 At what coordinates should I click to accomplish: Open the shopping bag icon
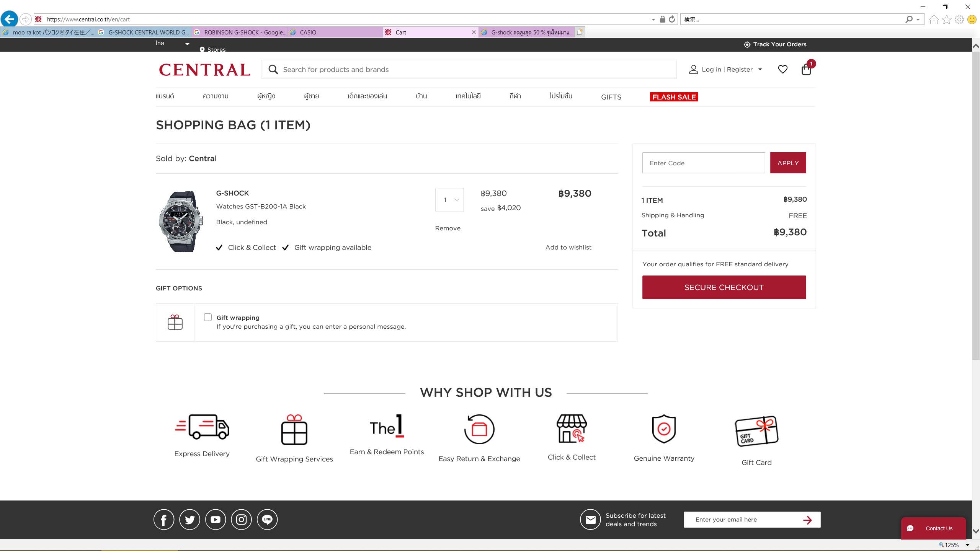coord(806,69)
